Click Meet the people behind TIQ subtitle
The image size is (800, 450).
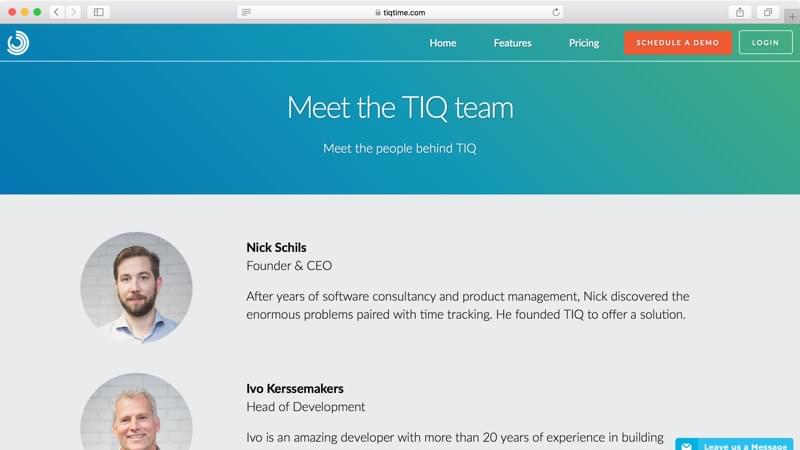coord(400,148)
